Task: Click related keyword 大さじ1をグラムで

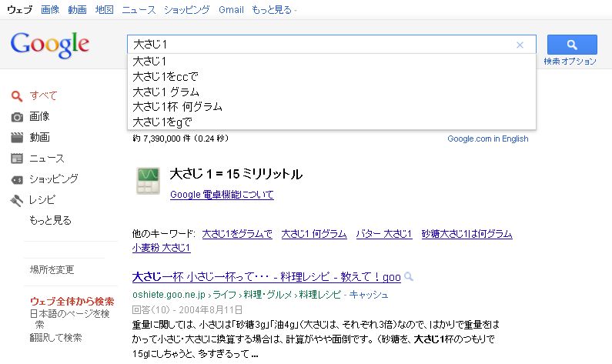Action: point(237,234)
